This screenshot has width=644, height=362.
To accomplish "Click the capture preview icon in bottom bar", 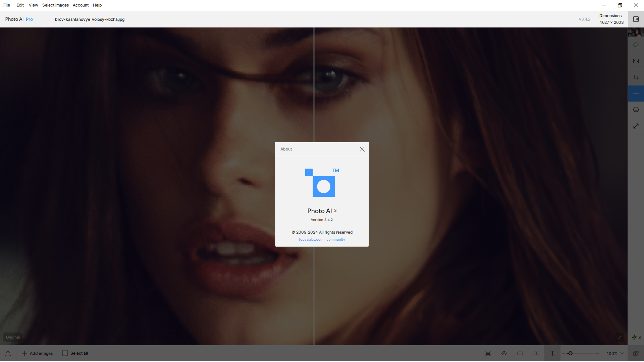I will [x=488, y=353].
